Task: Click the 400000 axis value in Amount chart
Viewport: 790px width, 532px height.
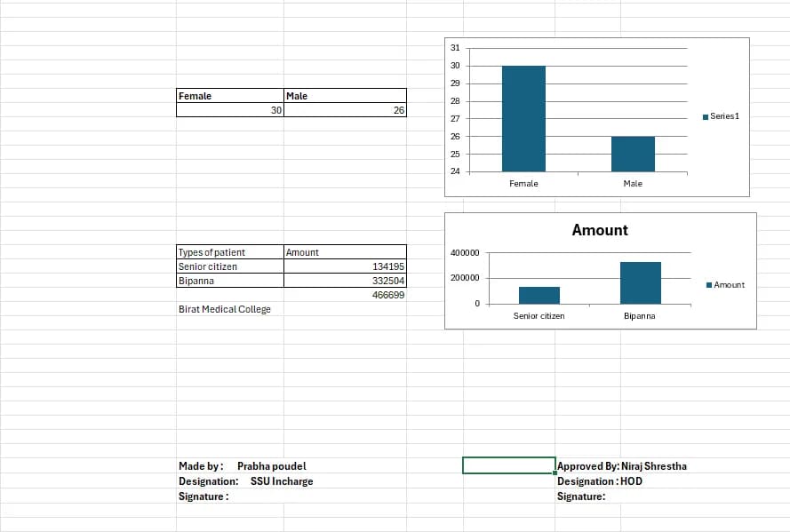Action: pos(465,252)
